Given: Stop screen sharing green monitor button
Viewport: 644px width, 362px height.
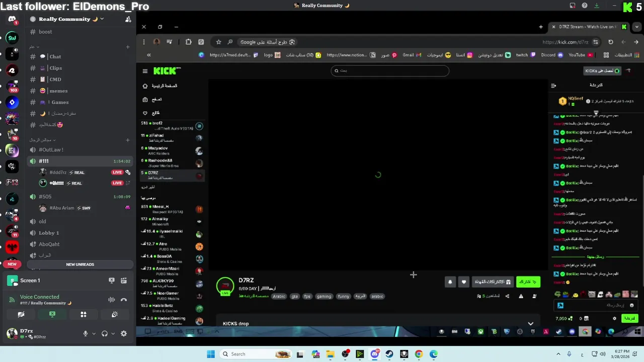Looking at the screenshot, I should coord(52,314).
